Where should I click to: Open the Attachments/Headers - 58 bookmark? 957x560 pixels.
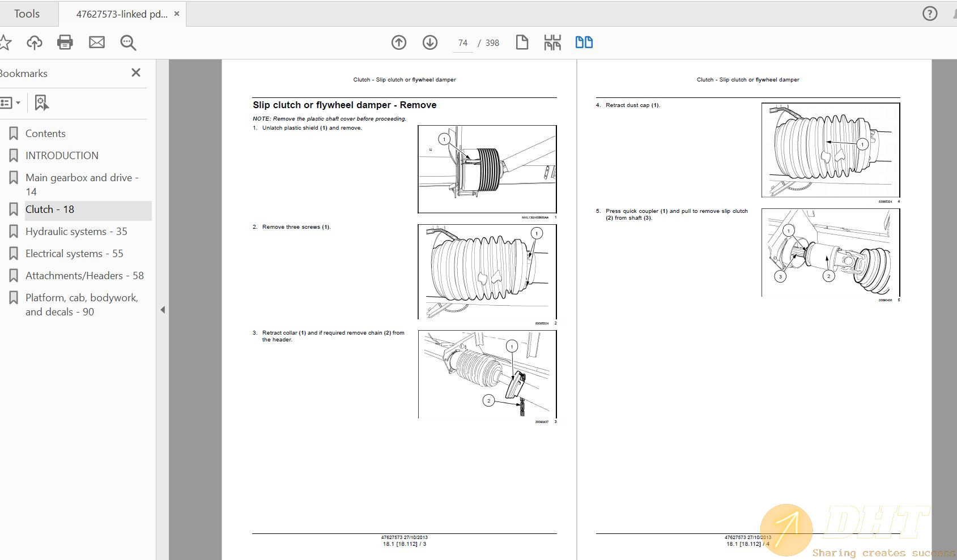[84, 276]
